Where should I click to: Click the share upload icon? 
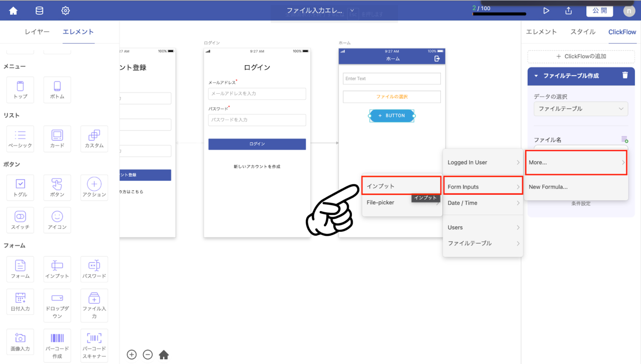[x=569, y=11]
